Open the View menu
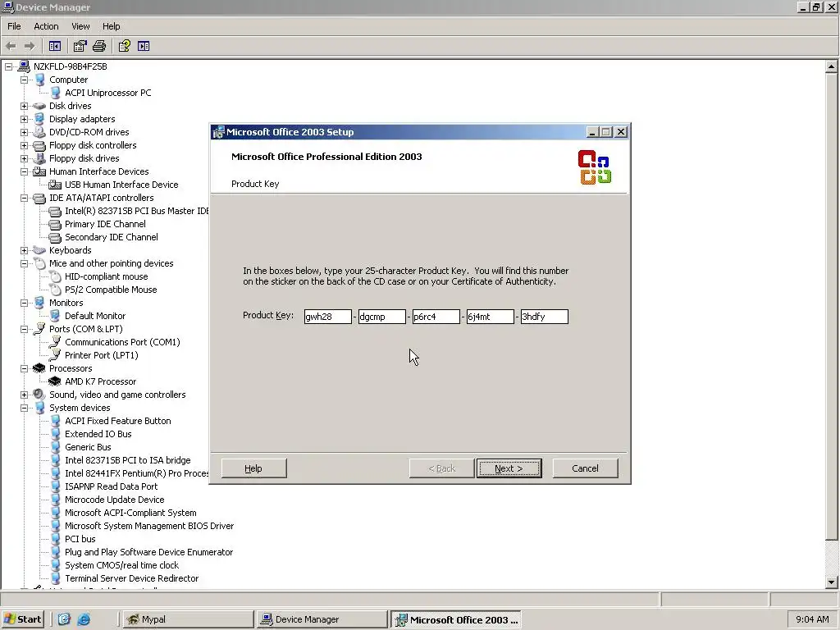The height and width of the screenshot is (630, 840). coord(80,26)
